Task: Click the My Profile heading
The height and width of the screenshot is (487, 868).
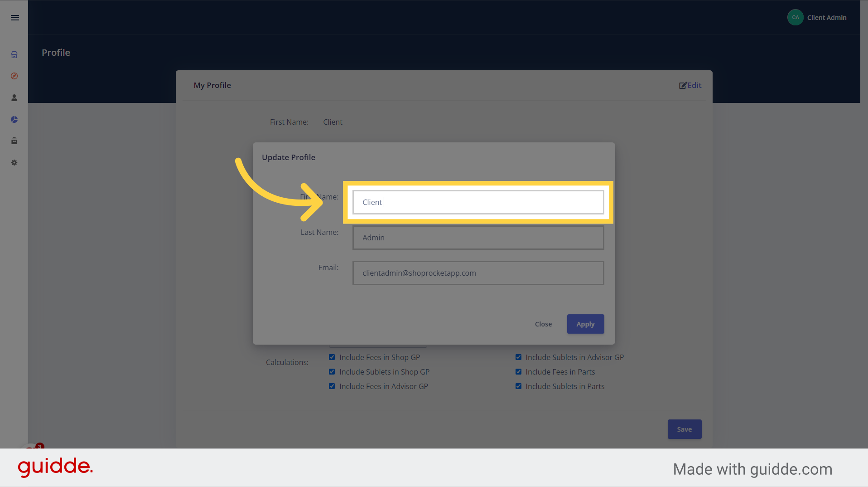Action: tap(212, 85)
